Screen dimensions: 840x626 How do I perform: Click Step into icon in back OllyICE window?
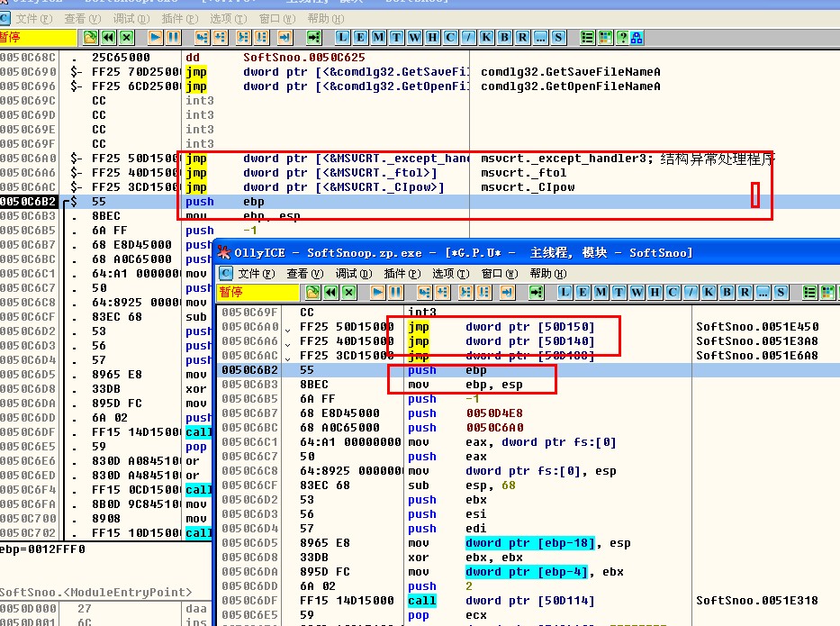coord(202,38)
